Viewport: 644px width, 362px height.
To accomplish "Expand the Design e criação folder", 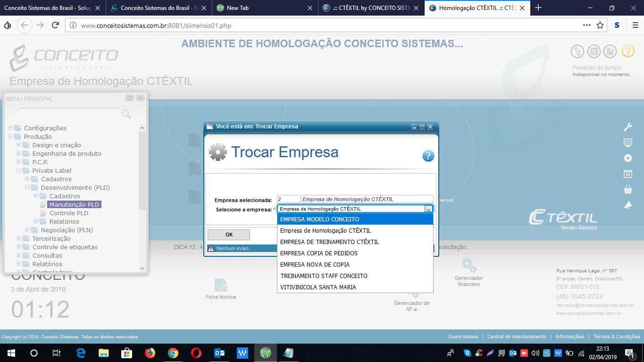I will click(x=19, y=145).
